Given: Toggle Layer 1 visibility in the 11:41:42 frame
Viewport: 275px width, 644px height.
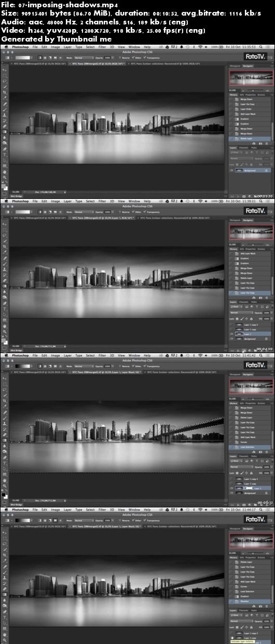Looking at the screenshot, I should pyautogui.click(x=231, y=488).
